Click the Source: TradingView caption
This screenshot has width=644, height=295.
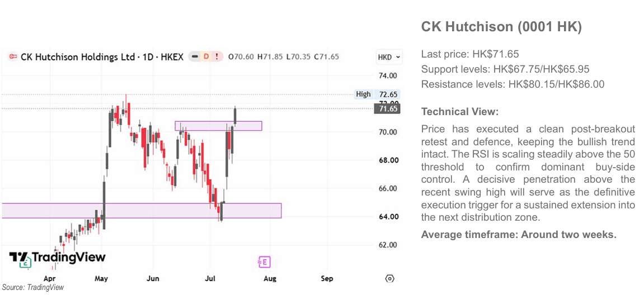point(33,288)
